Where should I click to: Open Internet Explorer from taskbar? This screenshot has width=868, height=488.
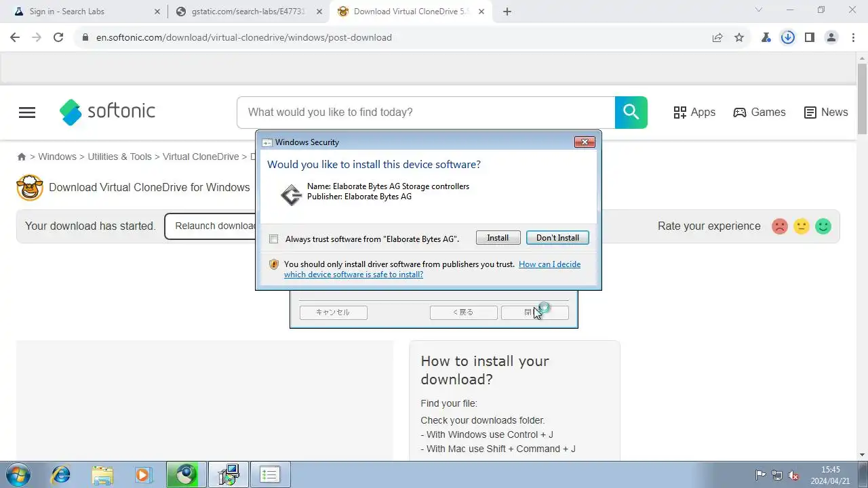(x=61, y=474)
